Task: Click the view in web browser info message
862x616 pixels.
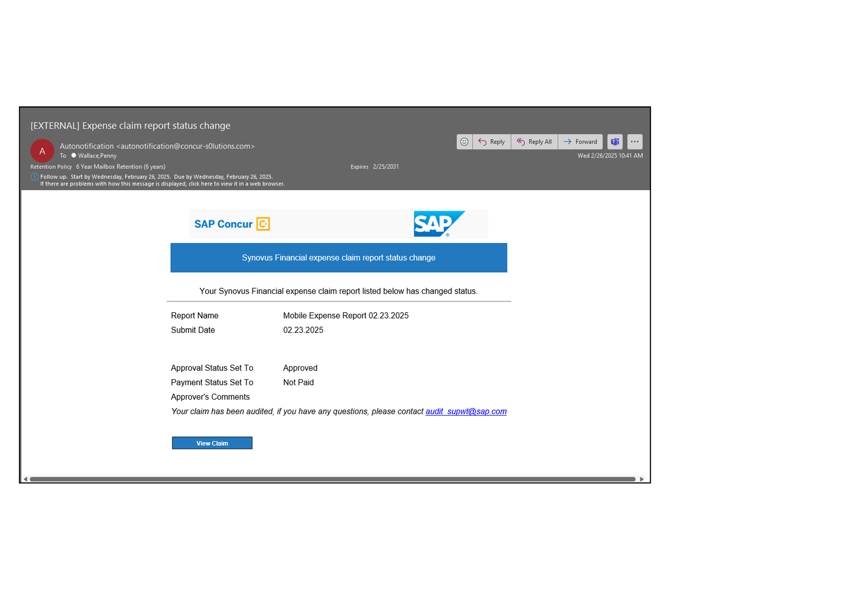Action: click(163, 184)
